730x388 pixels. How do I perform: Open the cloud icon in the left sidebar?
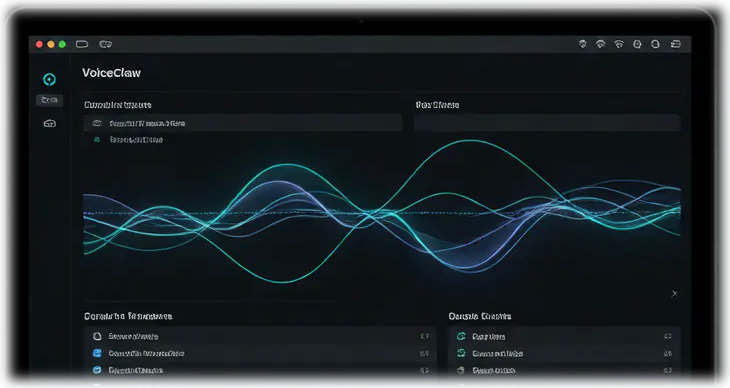[50, 123]
